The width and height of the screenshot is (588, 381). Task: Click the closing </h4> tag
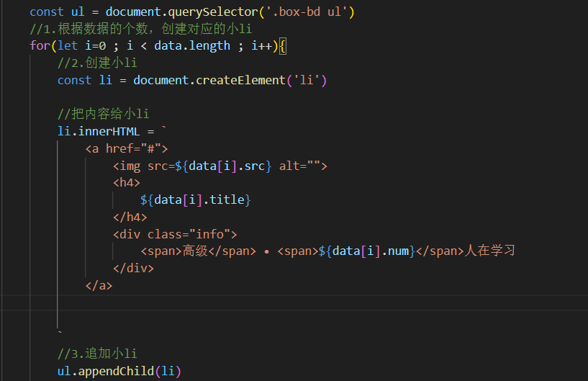click(130, 217)
